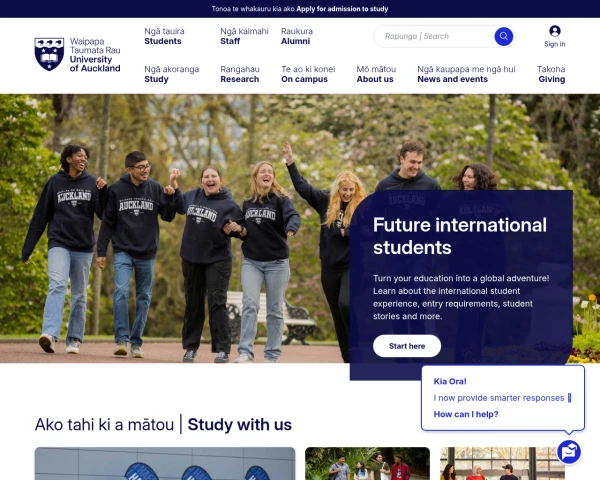This screenshot has width=600, height=480.
Task: Click the Sign in text link
Action: coord(554,44)
